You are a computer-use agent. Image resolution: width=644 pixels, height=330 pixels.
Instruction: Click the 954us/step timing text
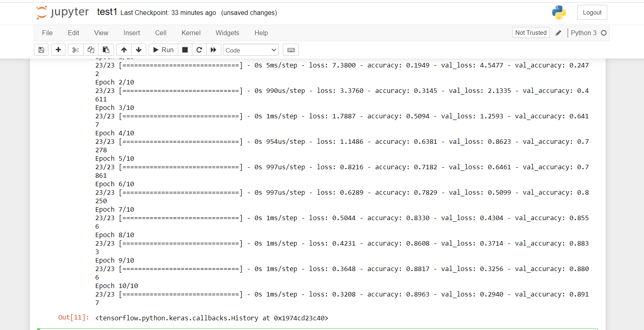(286, 142)
